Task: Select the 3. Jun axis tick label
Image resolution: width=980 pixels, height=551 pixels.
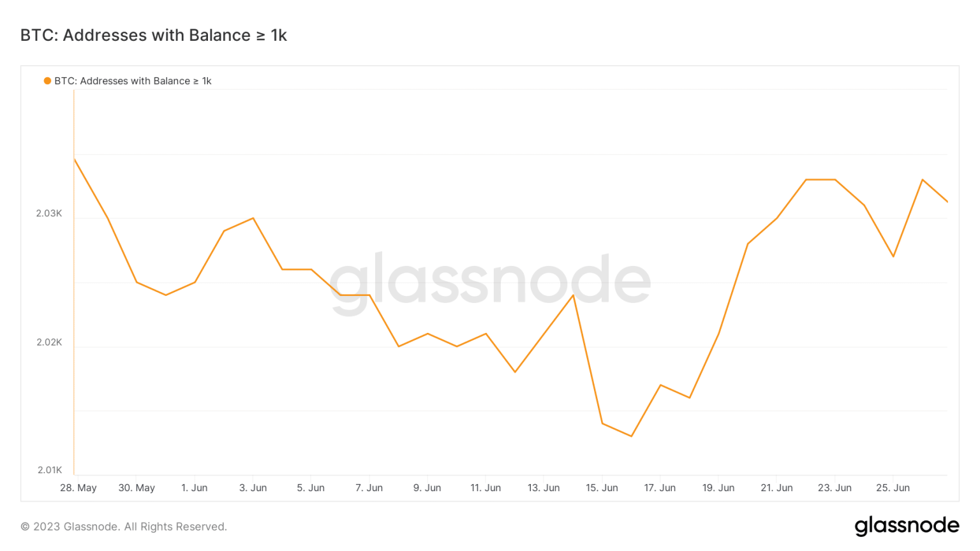Action: [x=253, y=488]
